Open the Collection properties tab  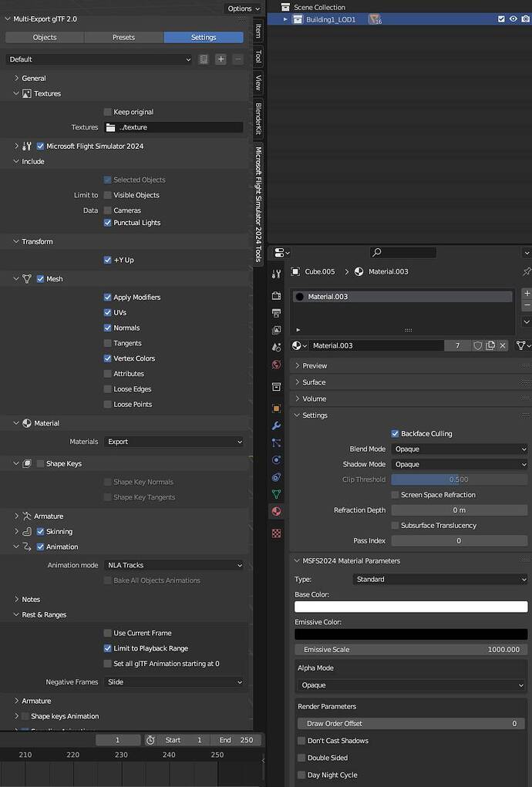point(276,386)
